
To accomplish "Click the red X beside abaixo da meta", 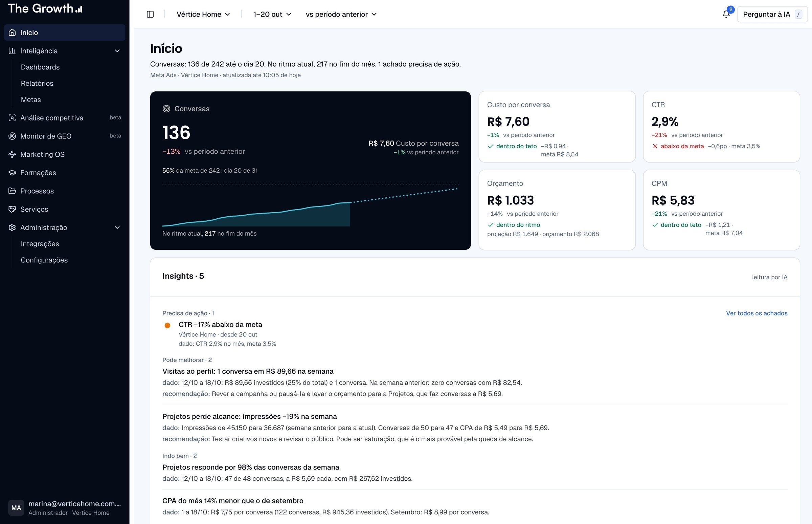I will (655, 146).
